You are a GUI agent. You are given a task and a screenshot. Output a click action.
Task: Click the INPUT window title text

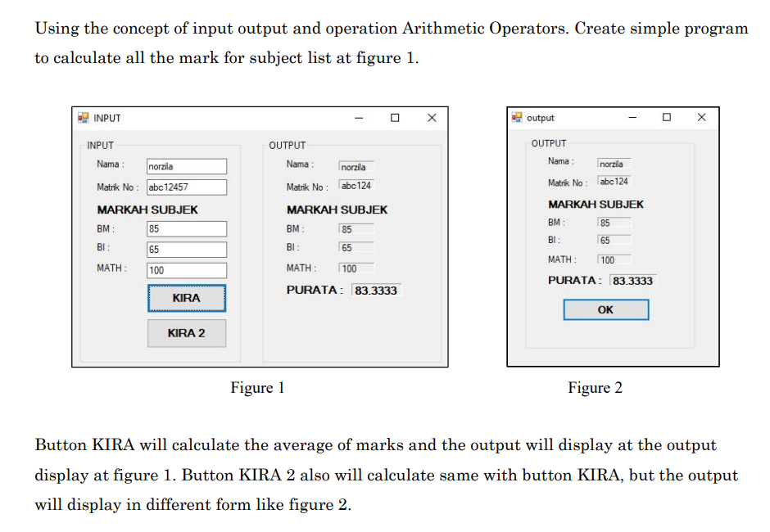[x=107, y=119]
